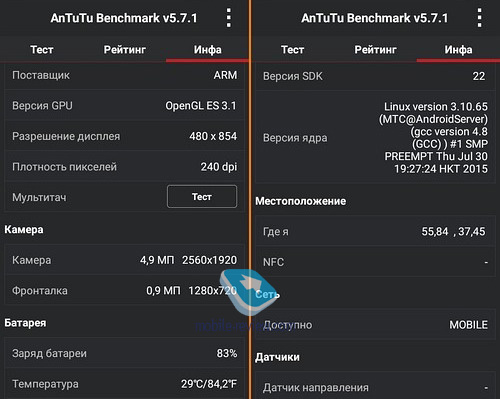Tap the Версия SDK row
Image resolution: width=500 pixels, height=399 pixels.
(x=375, y=76)
